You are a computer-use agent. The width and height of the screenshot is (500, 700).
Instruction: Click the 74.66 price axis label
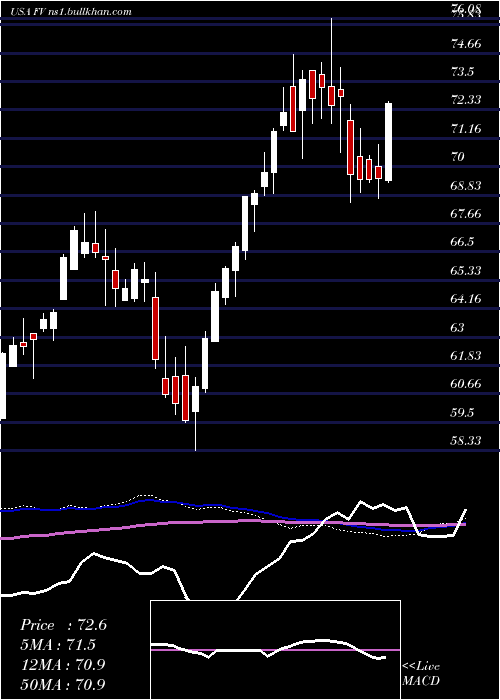coord(466,44)
